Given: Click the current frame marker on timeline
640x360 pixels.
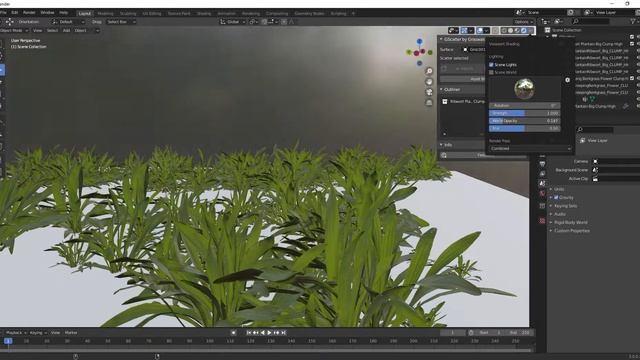Looking at the screenshot, I should [8, 341].
